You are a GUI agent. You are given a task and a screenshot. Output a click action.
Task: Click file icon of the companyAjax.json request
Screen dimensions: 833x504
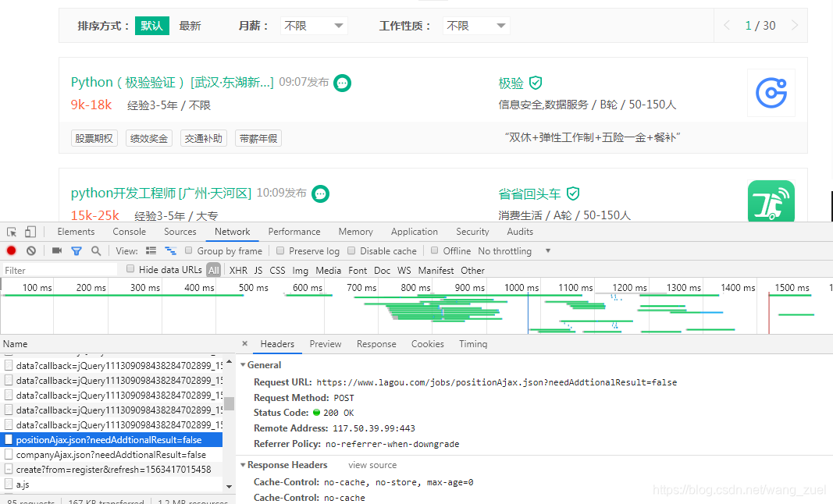[x=9, y=455]
